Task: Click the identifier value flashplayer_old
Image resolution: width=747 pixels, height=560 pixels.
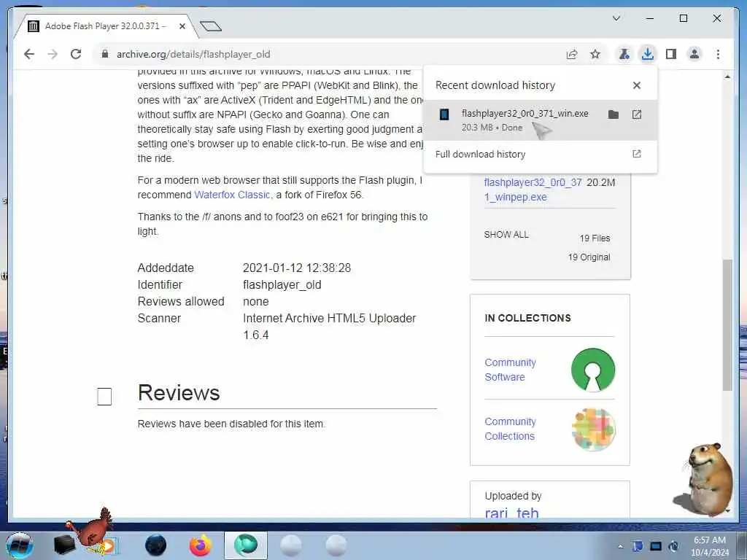Action: click(x=282, y=285)
